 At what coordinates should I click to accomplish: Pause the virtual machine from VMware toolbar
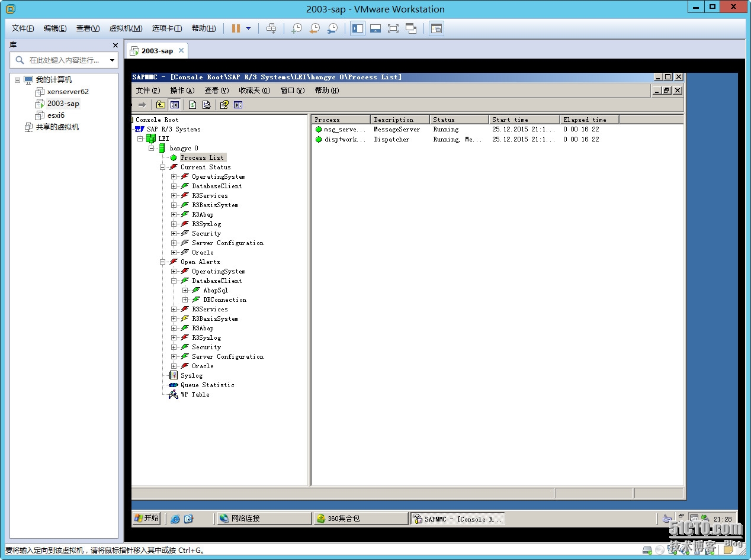click(236, 28)
